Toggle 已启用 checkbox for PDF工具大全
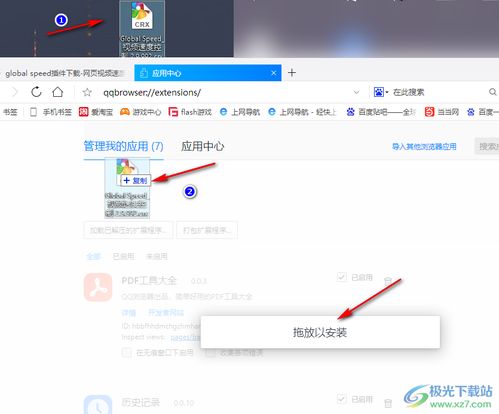Image resolution: width=499 pixels, height=414 pixels. (x=341, y=277)
